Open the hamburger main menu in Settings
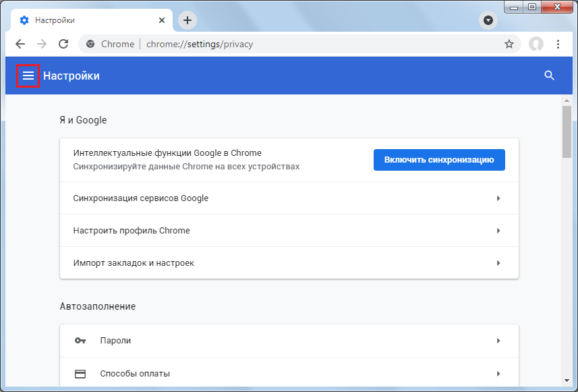This screenshot has height=392, width=578. (x=28, y=76)
